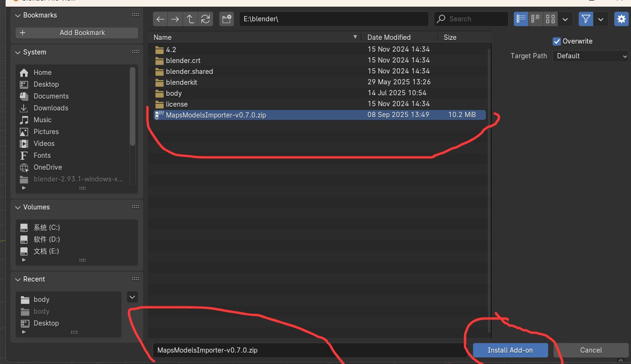Viewport: 631px width, 364px height.
Task: Open the Target Path dropdown
Action: [x=590, y=56]
